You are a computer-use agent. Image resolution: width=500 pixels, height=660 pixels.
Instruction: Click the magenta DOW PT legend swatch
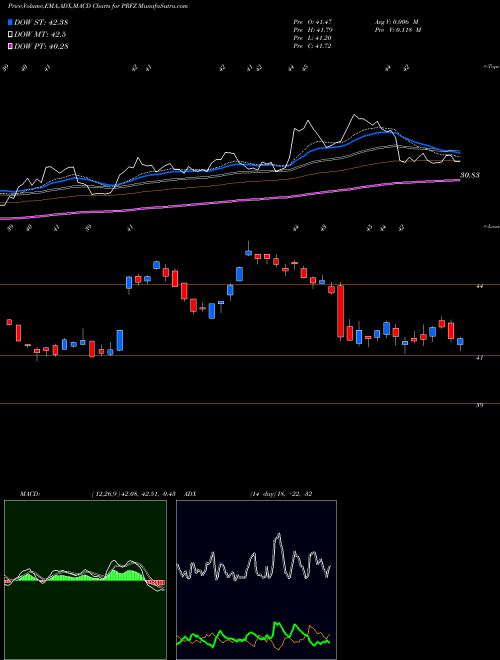point(11,46)
